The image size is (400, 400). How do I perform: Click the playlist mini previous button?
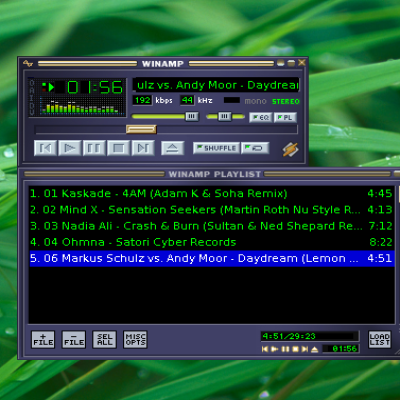265,349
